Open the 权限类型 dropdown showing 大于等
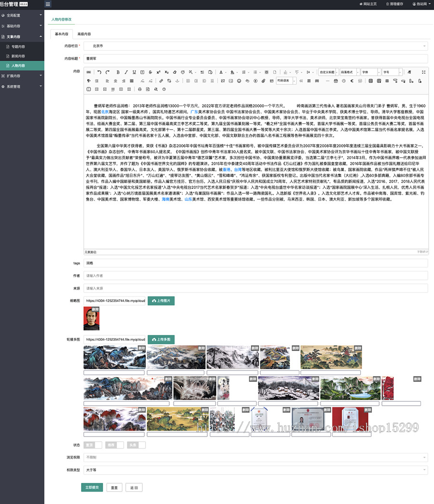 coord(256,470)
